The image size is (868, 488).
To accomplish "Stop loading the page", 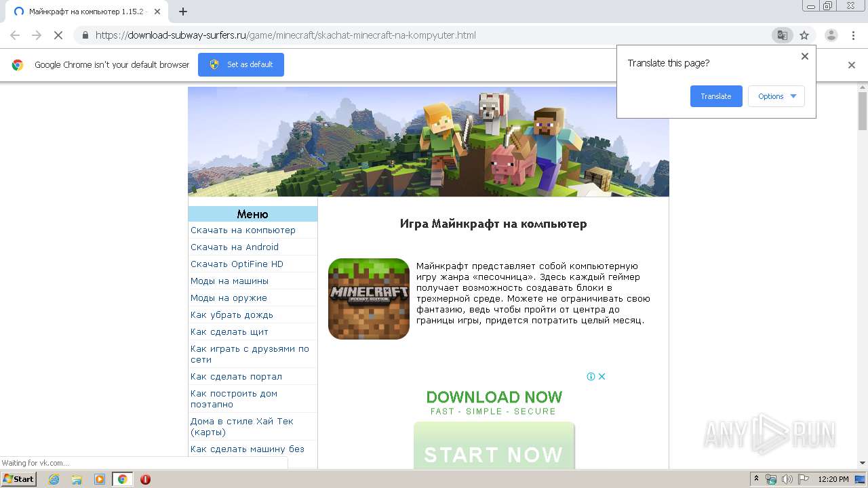I will pyautogui.click(x=58, y=35).
